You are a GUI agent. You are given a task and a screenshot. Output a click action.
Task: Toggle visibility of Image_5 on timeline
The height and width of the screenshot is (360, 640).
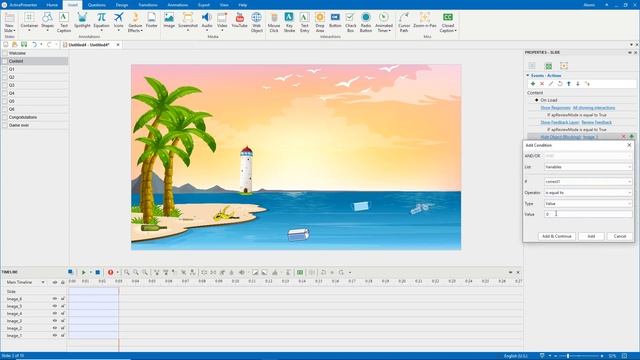[55, 306]
